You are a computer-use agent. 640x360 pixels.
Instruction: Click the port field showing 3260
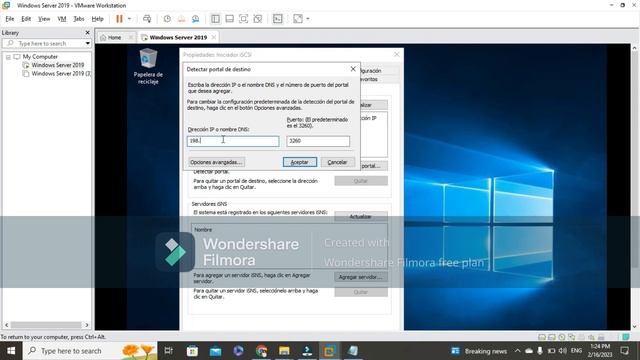(x=318, y=141)
